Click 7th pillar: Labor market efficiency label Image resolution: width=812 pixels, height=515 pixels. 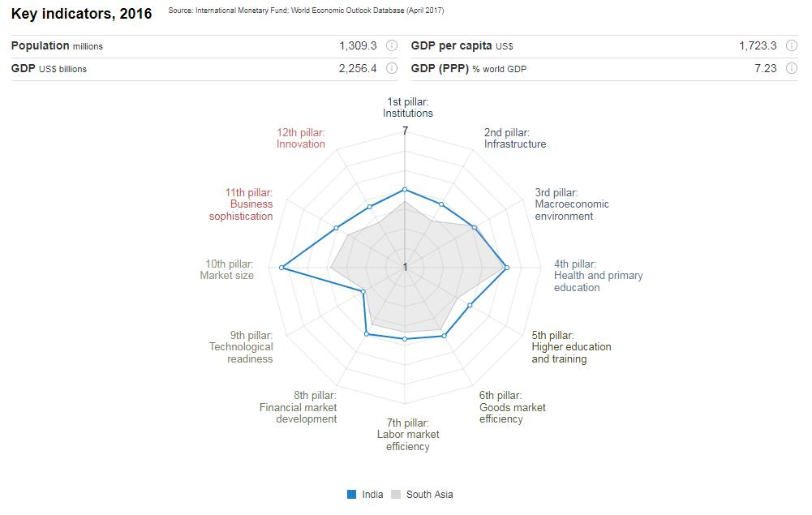pyautogui.click(x=407, y=435)
